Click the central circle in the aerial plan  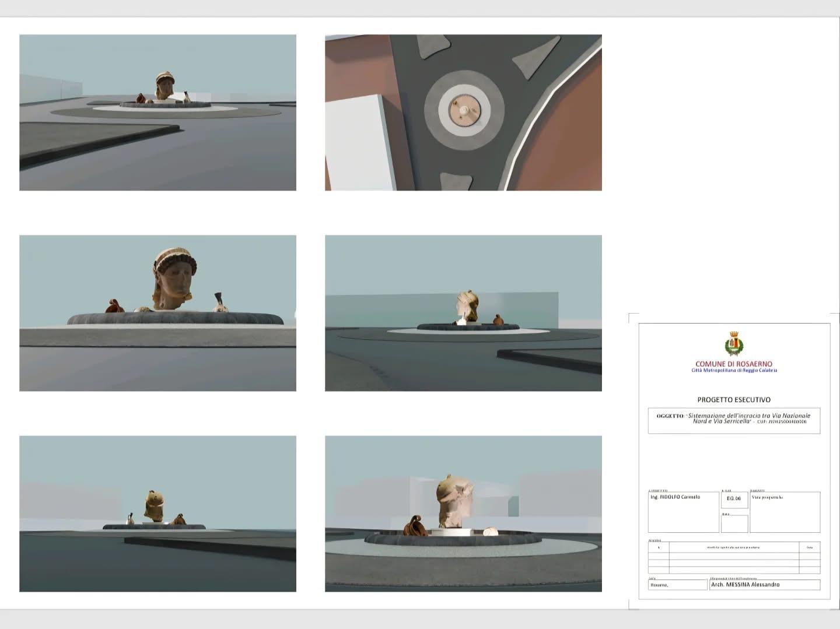(463, 110)
